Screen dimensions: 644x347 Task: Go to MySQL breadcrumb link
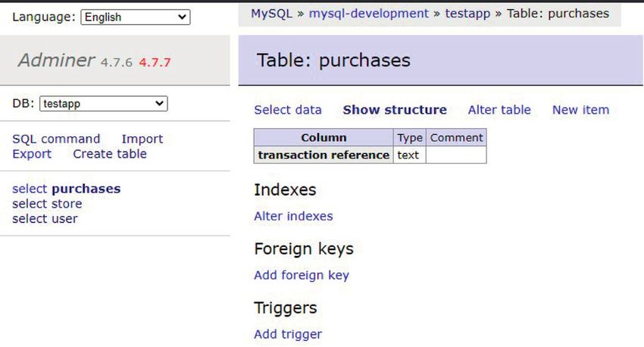[x=271, y=14]
